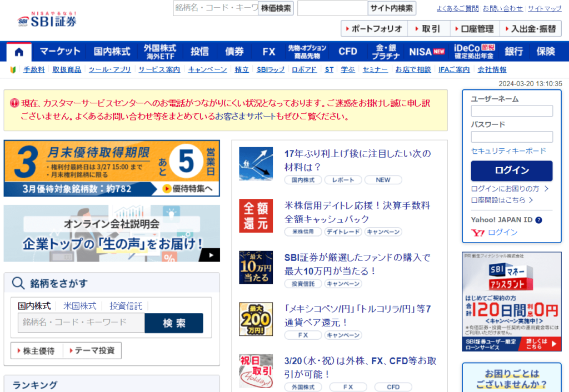The image size is (569, 392).
Task: Click the 取引 button
Action: click(x=428, y=29)
